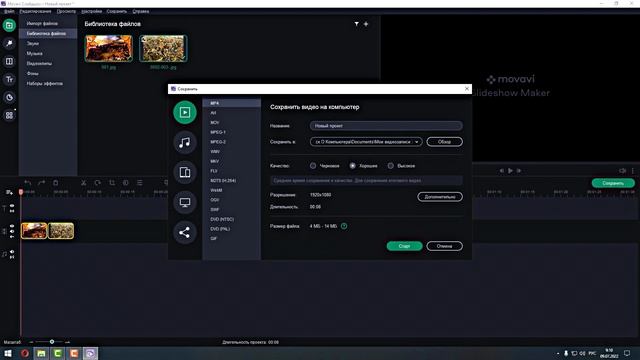Screen dimensions: 640x360
Task: Select the Высокое quality radio button
Action: click(391, 166)
